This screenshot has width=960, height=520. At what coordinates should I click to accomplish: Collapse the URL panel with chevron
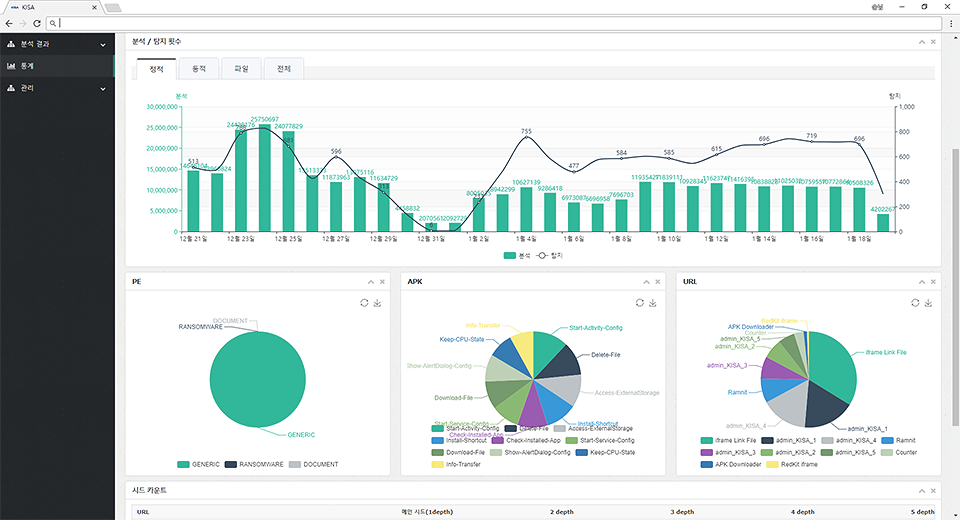click(920, 282)
